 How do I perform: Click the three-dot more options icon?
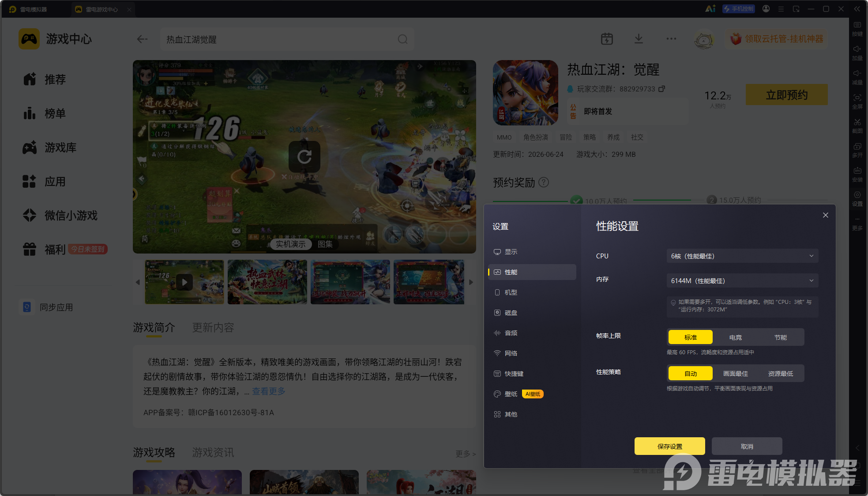click(x=671, y=39)
